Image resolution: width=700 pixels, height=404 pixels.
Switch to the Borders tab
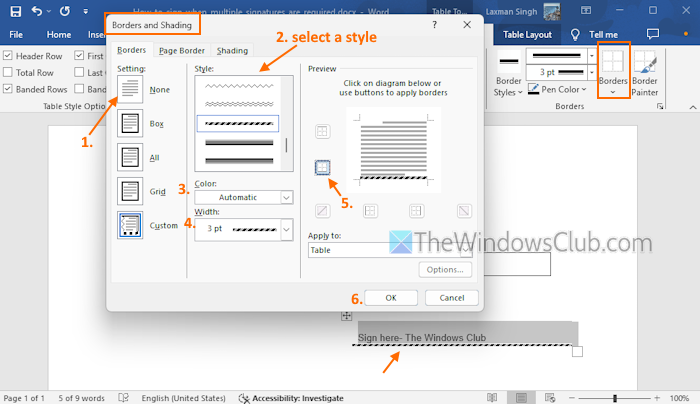pos(131,50)
